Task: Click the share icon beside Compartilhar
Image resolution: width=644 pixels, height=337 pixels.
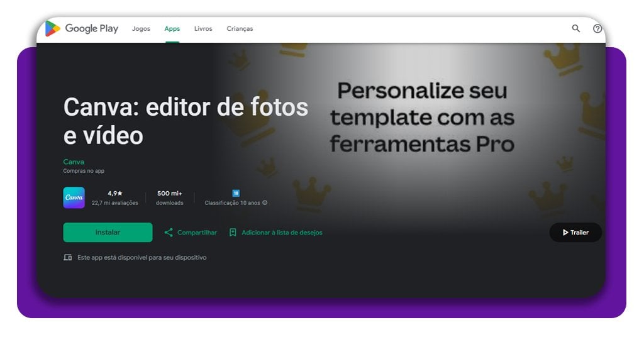Action: click(169, 233)
